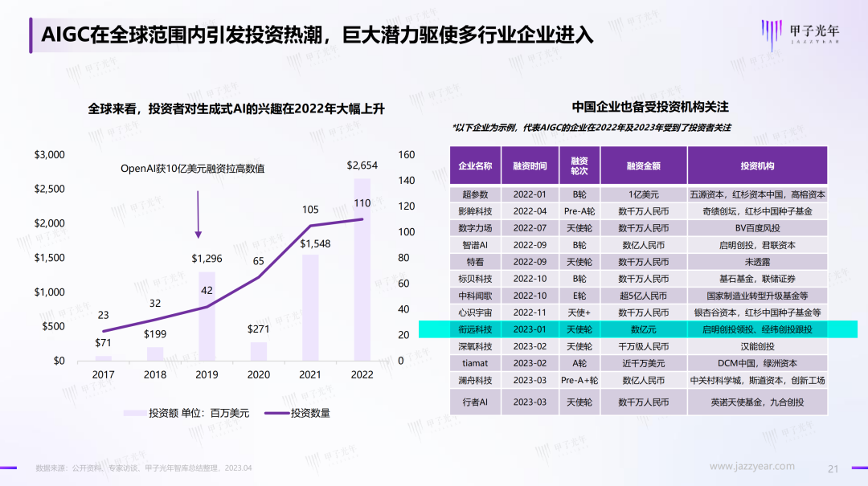The width and height of the screenshot is (868, 486).
Task: Select the 特看 company cell
Action: 475,262
